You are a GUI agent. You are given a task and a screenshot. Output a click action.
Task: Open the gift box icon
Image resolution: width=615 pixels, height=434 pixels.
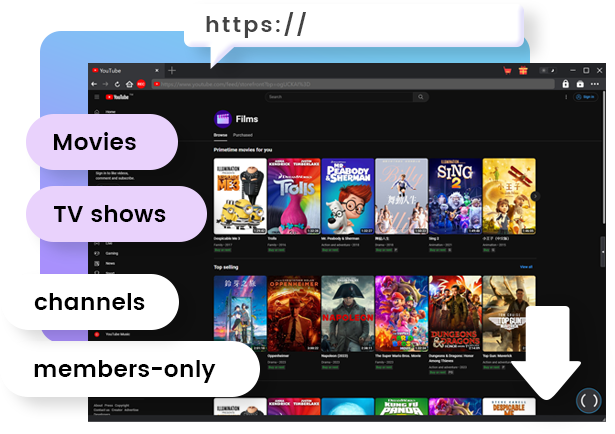click(x=523, y=71)
